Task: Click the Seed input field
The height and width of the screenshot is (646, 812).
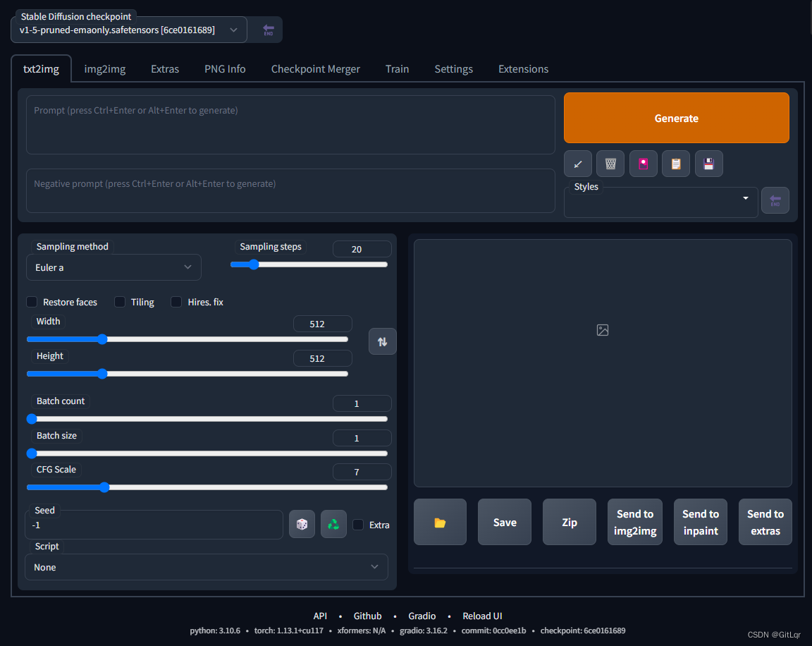Action: coord(154,525)
